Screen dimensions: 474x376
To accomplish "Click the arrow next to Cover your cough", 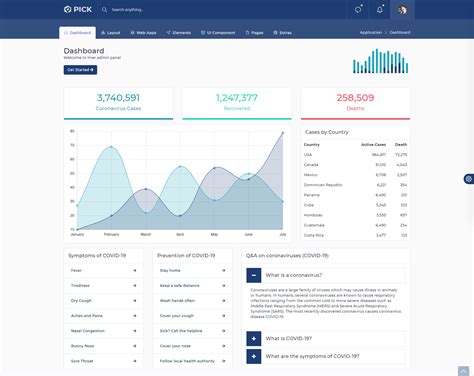I will [x=224, y=316].
